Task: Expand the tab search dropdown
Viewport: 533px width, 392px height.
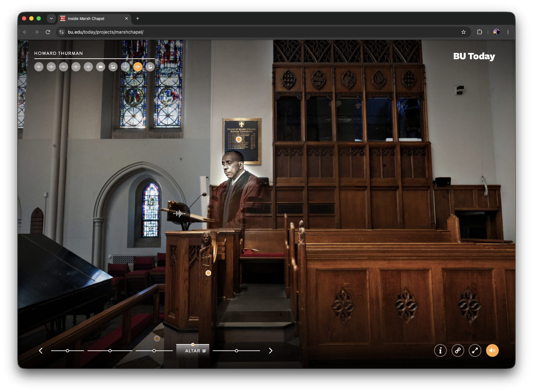Action: 51,18
